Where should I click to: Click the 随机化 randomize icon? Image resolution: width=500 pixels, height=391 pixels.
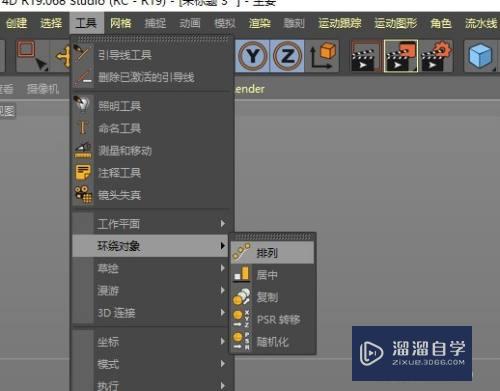tap(241, 341)
